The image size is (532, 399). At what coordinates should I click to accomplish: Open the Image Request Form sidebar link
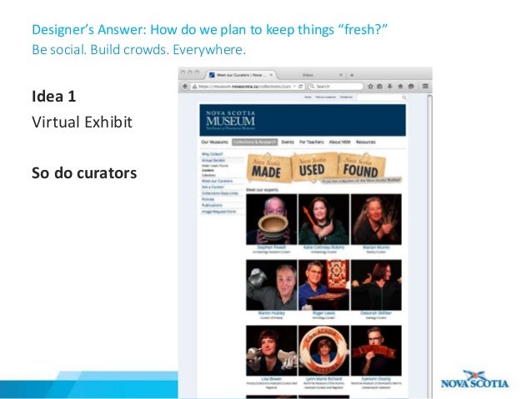tap(218, 212)
